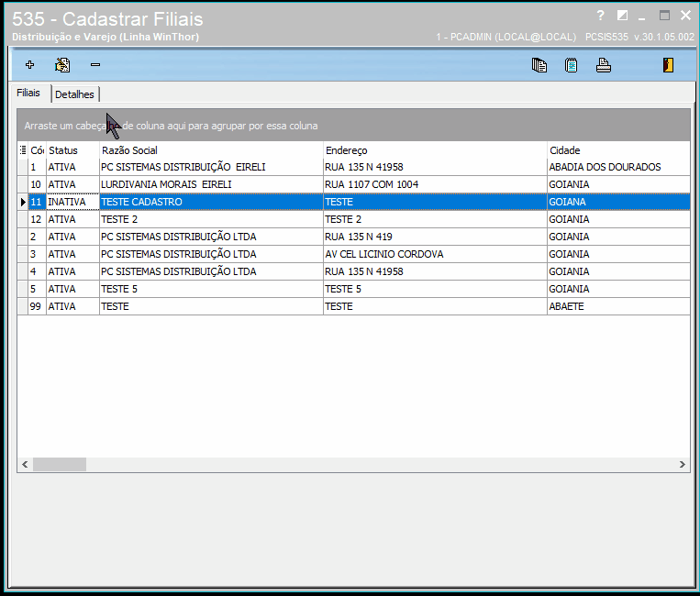Screen dimensions: 700x596
Task: Click address AV CEL LICINIO CORDOVA
Action: (435, 254)
